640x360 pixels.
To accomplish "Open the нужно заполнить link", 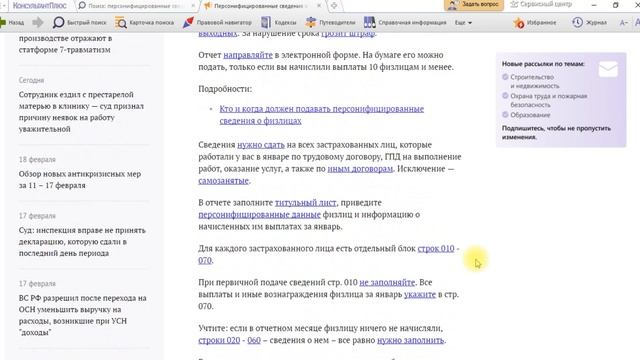I will click(411, 340).
